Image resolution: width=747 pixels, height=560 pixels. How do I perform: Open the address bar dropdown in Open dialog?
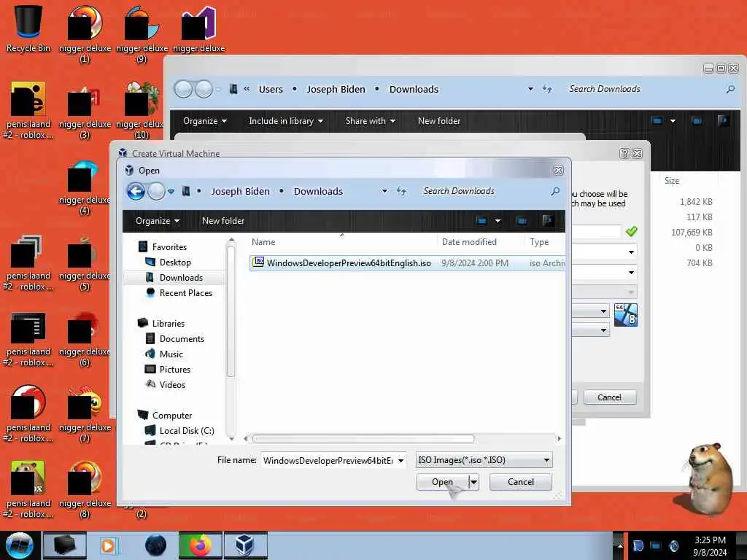click(x=384, y=192)
